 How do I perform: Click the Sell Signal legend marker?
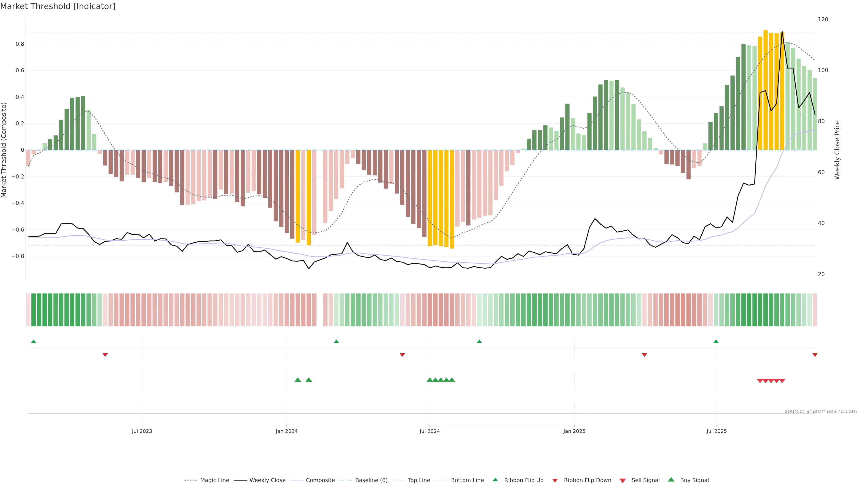pos(622,481)
